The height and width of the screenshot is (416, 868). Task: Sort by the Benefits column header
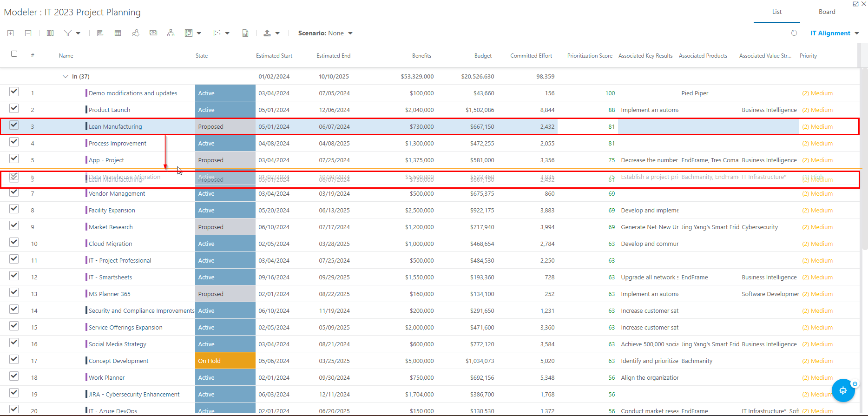(421, 56)
